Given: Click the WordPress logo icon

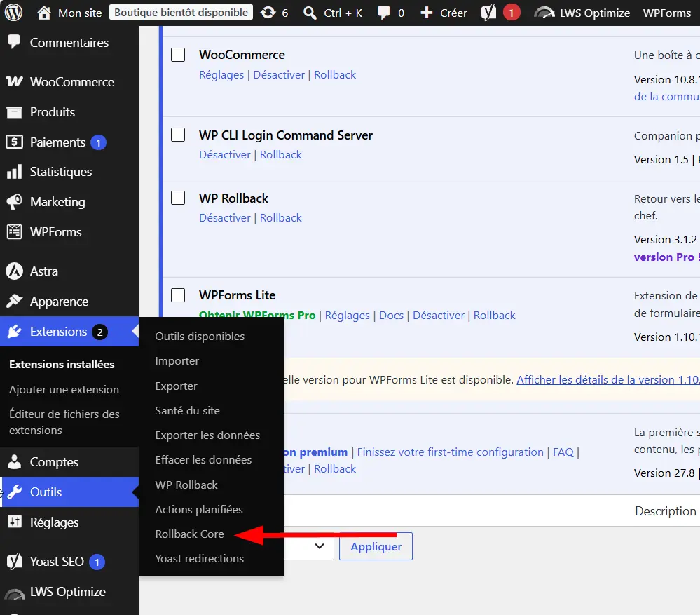Looking at the screenshot, I should tap(13, 13).
